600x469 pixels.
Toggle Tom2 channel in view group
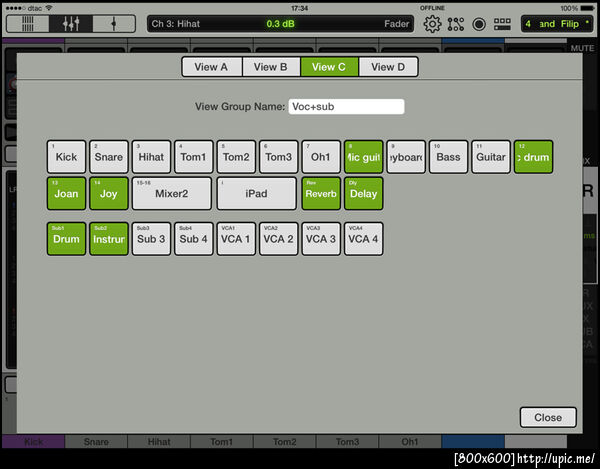point(236,157)
